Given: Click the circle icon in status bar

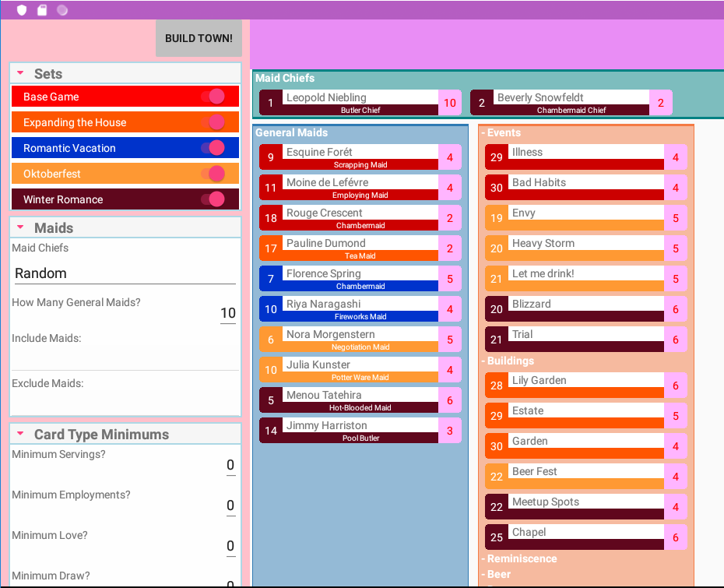Looking at the screenshot, I should coord(62,9).
